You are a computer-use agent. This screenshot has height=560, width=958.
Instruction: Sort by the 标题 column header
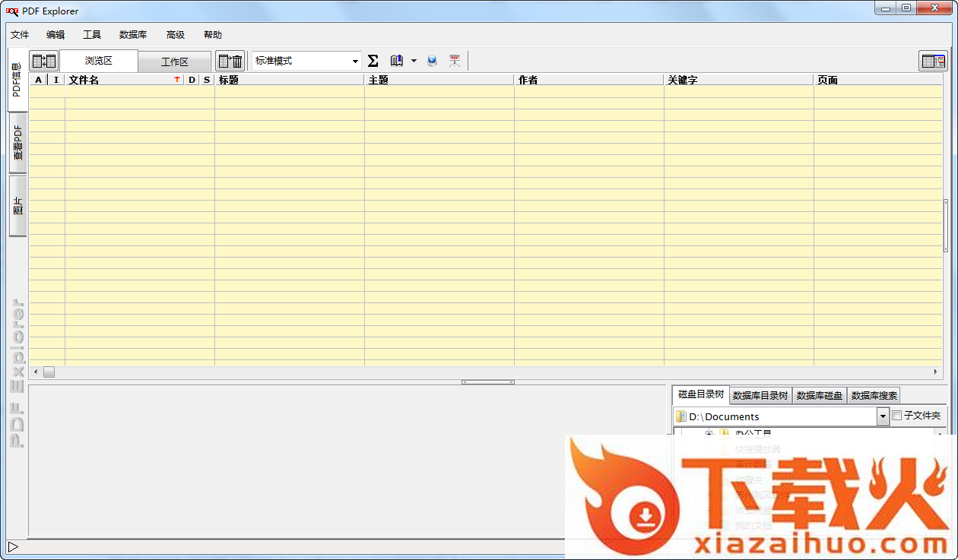pyautogui.click(x=290, y=80)
